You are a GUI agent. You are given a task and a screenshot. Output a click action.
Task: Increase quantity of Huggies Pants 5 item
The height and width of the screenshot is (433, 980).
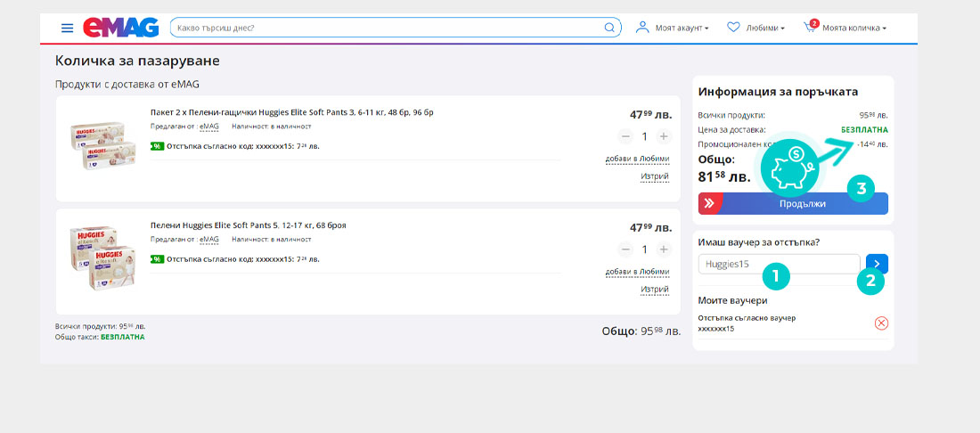pos(664,249)
